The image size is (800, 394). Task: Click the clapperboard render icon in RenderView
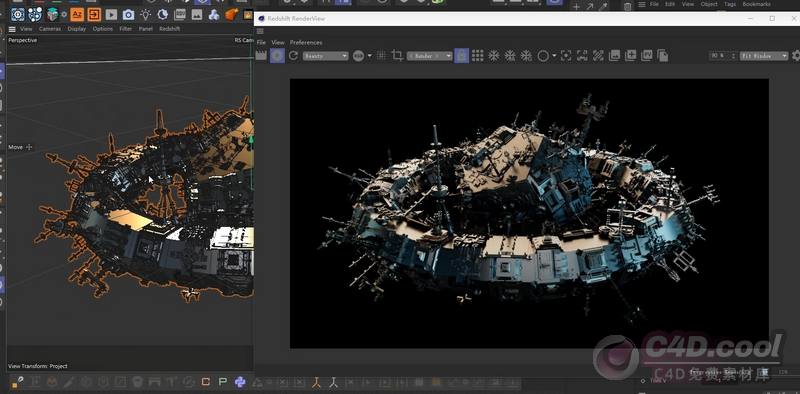pyautogui.click(x=261, y=55)
